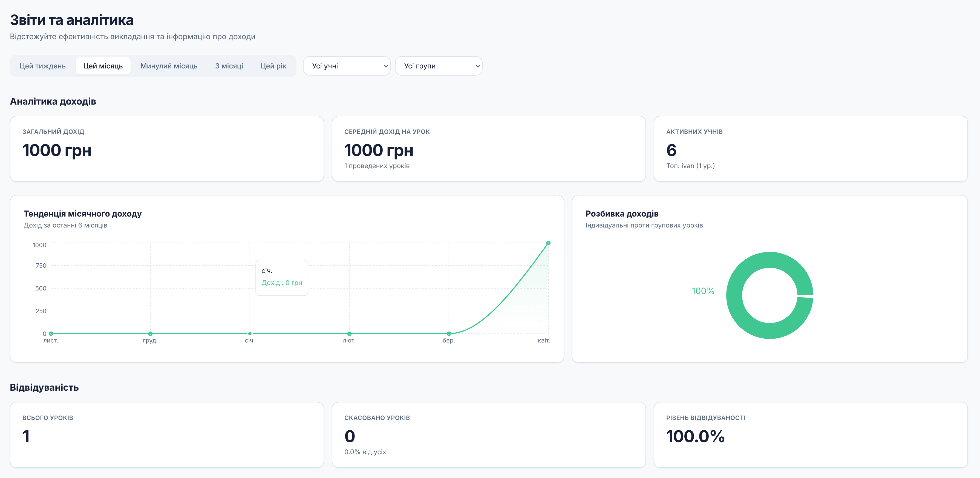The height and width of the screenshot is (478, 980).
Task: Click the 'груд.' data point on chart
Action: pyautogui.click(x=150, y=334)
